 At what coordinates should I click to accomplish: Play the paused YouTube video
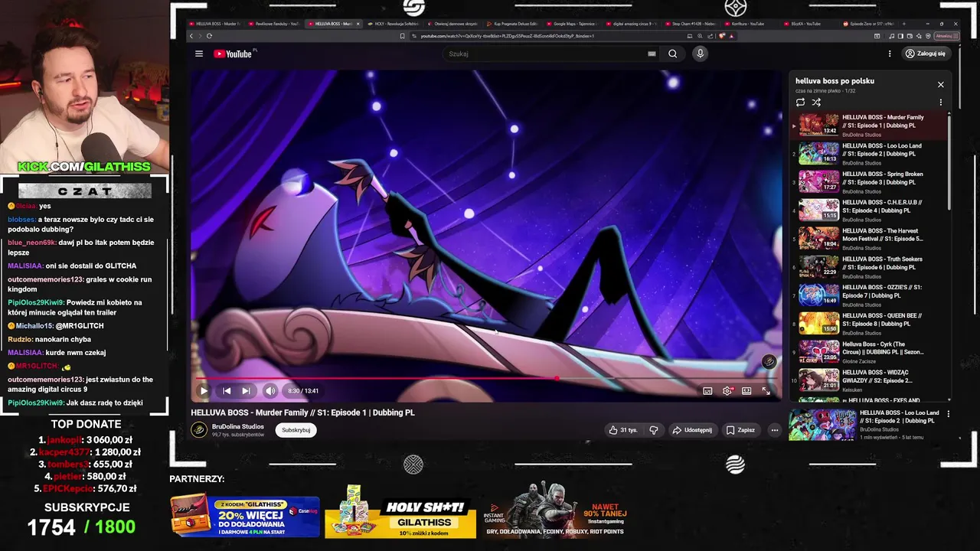tap(204, 391)
